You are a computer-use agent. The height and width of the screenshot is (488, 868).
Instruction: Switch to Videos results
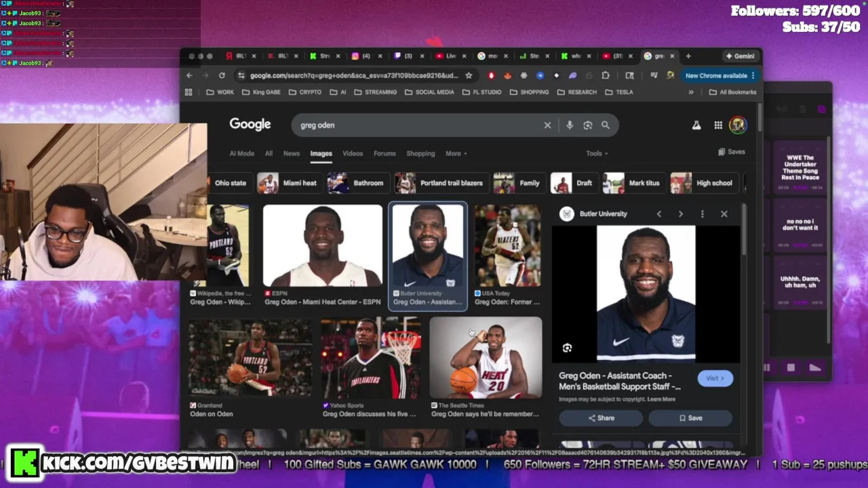353,154
